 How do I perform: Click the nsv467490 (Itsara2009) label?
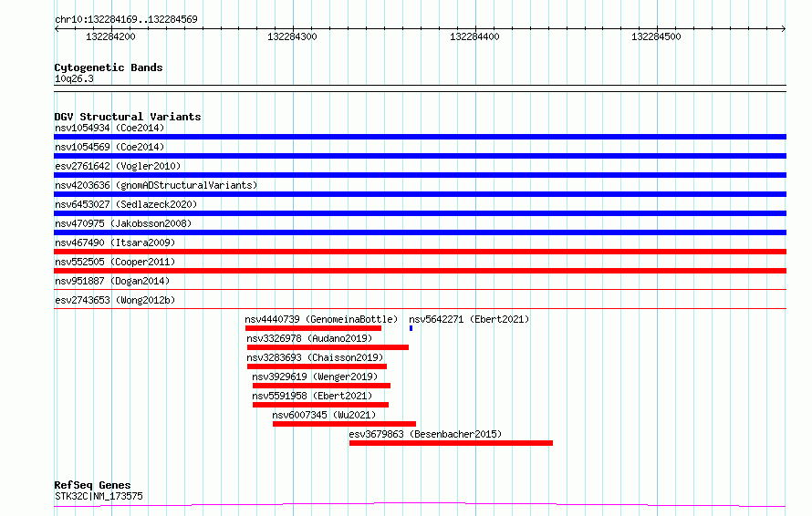point(115,243)
